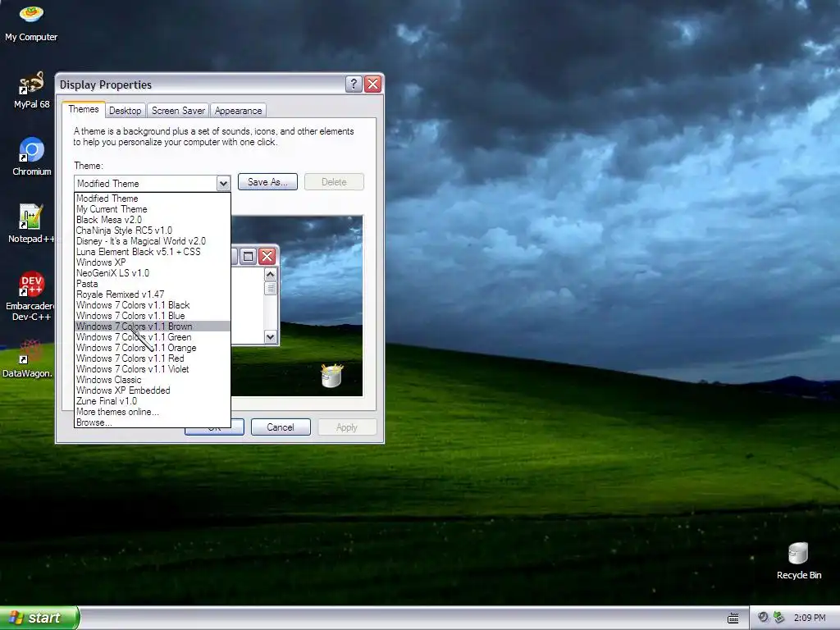Switch to the Appearance tab
The image size is (840, 630).
point(239,111)
